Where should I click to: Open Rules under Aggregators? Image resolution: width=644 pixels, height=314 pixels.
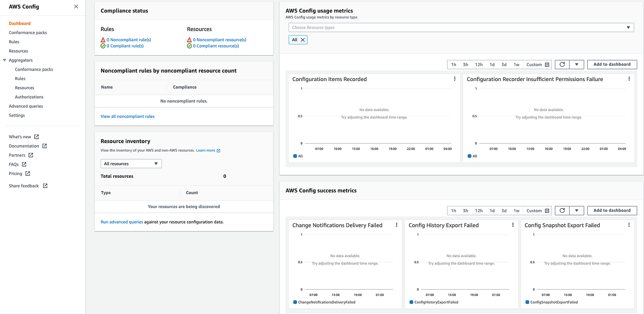[x=20, y=79]
